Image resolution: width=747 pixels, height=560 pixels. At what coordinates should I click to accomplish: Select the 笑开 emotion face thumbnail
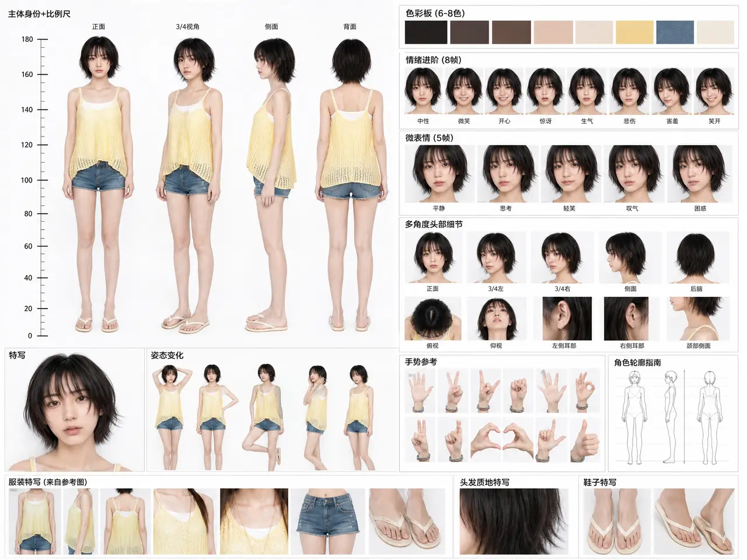pos(714,92)
